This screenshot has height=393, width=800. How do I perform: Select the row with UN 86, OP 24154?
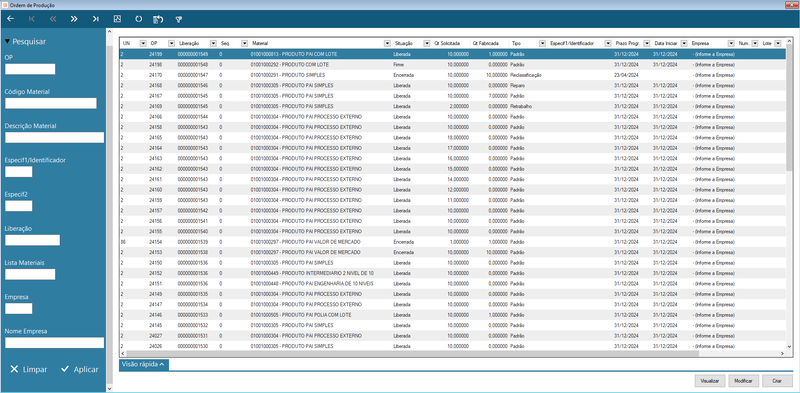[x=453, y=242]
